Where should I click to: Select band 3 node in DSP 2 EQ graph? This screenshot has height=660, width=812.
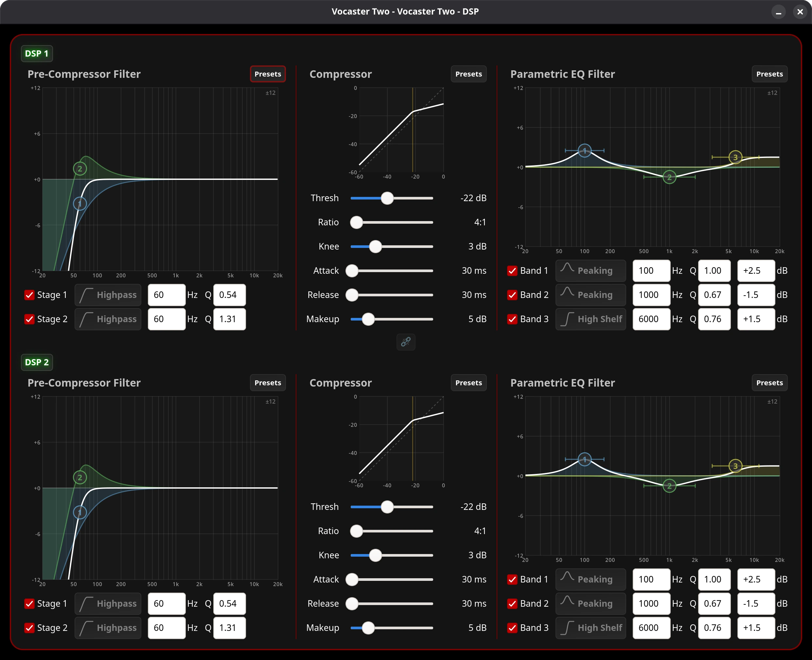[735, 466]
